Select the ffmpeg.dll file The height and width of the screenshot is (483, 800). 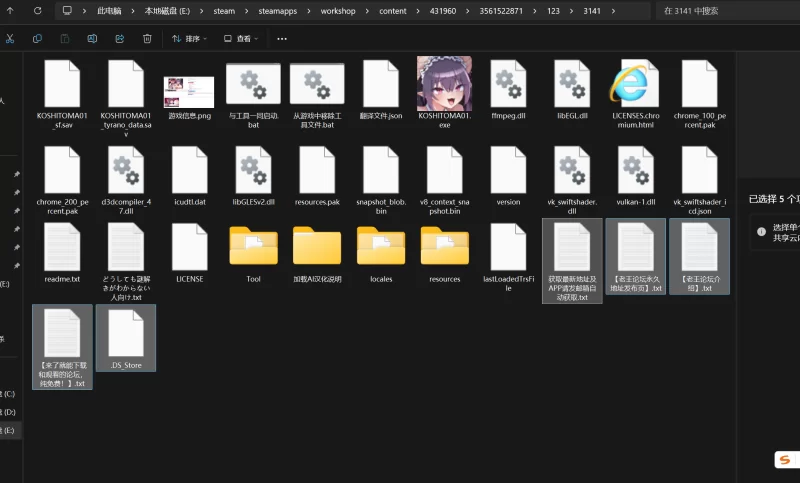click(x=508, y=90)
